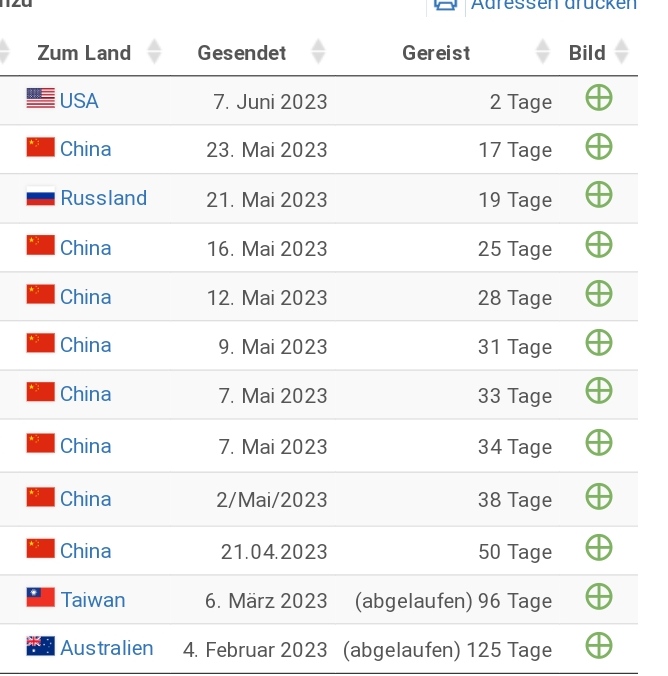Sort table by Gereist column arrows
The height and width of the screenshot is (676, 668).
pos(543,52)
